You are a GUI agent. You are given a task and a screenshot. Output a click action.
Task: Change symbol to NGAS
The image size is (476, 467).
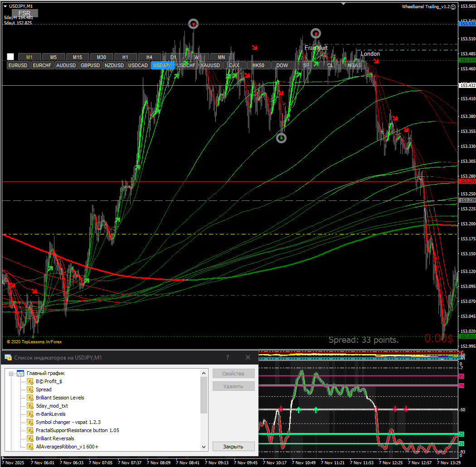pos(354,65)
